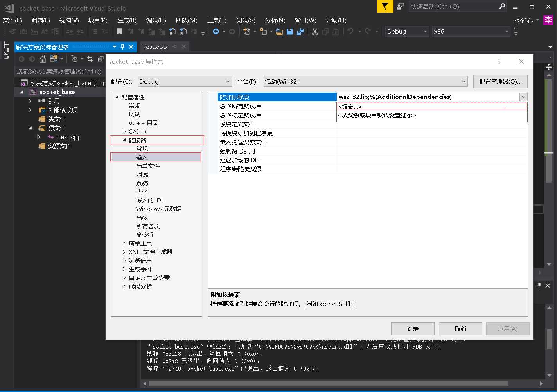Click the 取消 button
557x392 pixels.
coord(460,329)
